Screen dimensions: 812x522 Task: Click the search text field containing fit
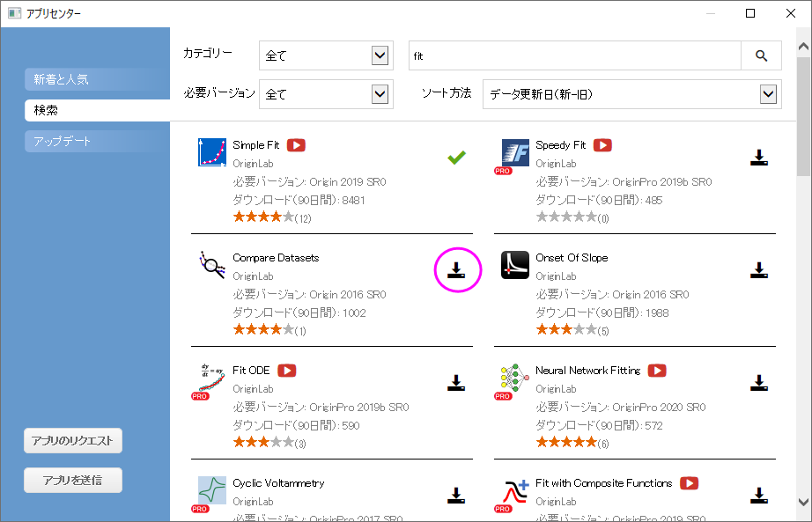pyautogui.click(x=575, y=55)
